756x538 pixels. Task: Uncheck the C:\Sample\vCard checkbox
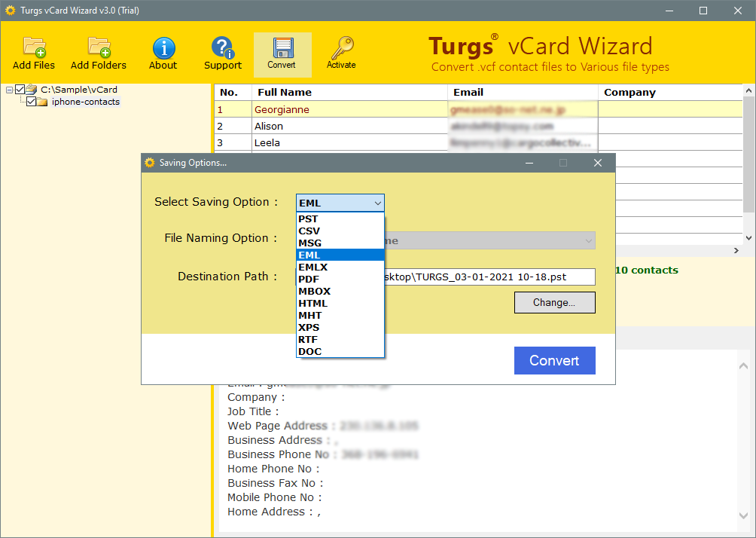20,89
